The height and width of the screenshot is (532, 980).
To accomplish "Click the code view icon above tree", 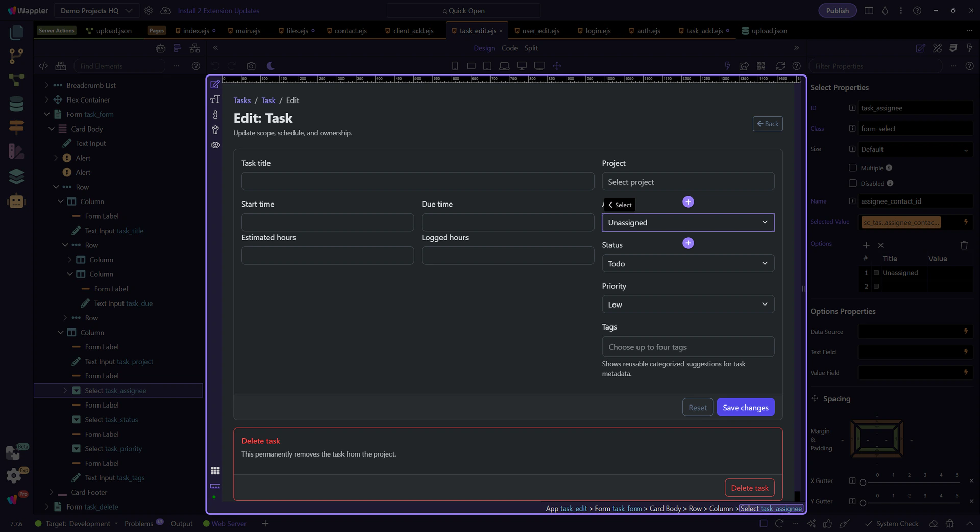I will tap(43, 66).
